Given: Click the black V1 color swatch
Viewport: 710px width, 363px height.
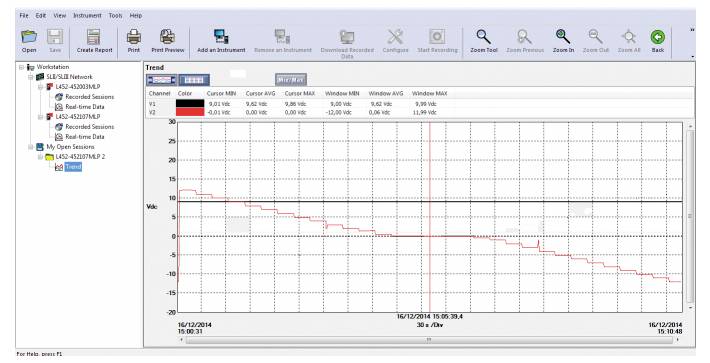Looking at the screenshot, I should [x=190, y=104].
